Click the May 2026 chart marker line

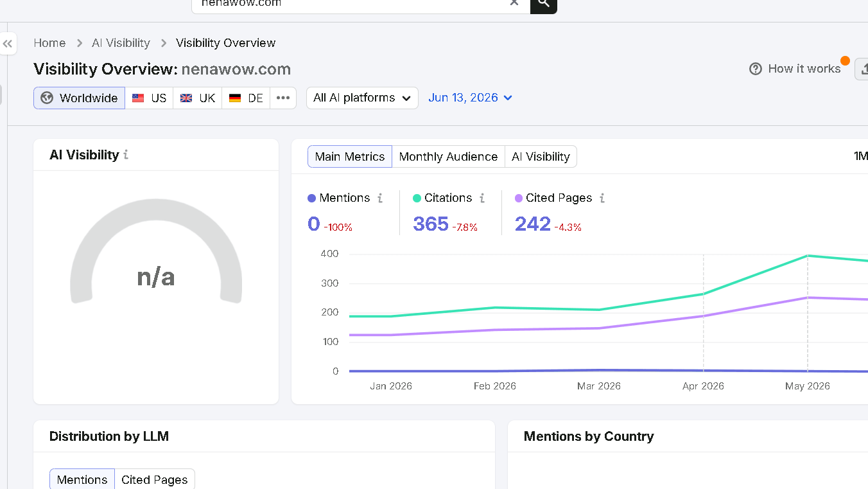(808, 313)
